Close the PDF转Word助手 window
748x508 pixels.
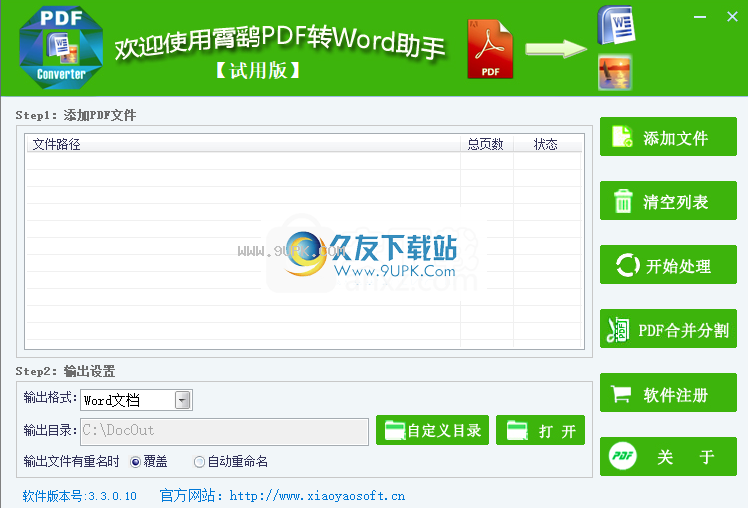click(732, 17)
